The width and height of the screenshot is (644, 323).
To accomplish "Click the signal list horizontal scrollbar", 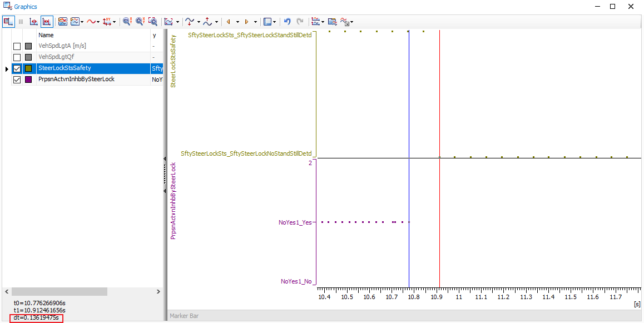I will coord(60,291).
